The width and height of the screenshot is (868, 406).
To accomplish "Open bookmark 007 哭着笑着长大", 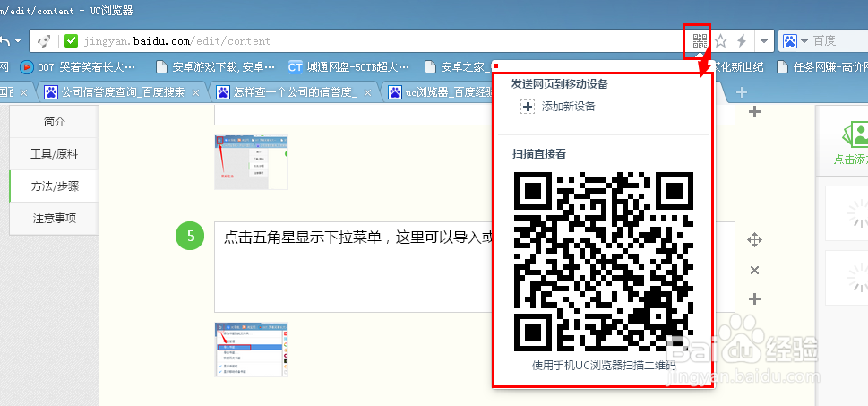I will point(78,67).
